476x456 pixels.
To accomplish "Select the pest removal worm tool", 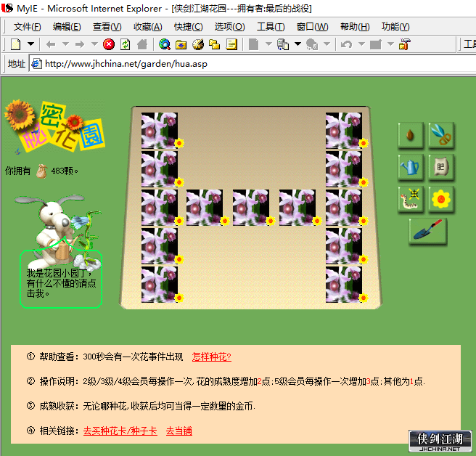I will [x=410, y=199].
